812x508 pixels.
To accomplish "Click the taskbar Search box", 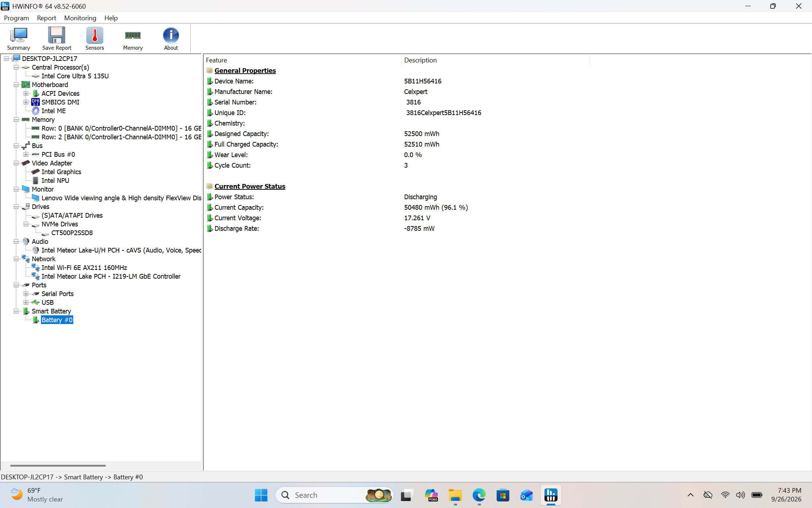I will (x=334, y=495).
